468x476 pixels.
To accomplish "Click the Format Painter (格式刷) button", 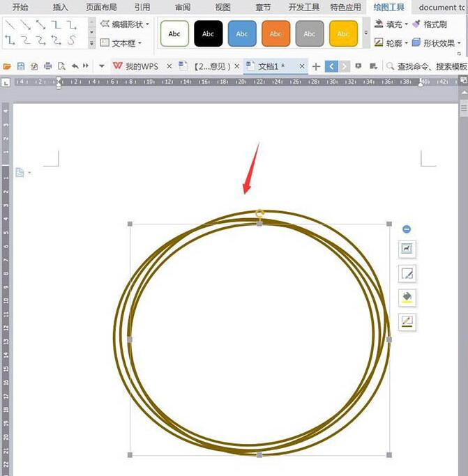I will [430, 24].
